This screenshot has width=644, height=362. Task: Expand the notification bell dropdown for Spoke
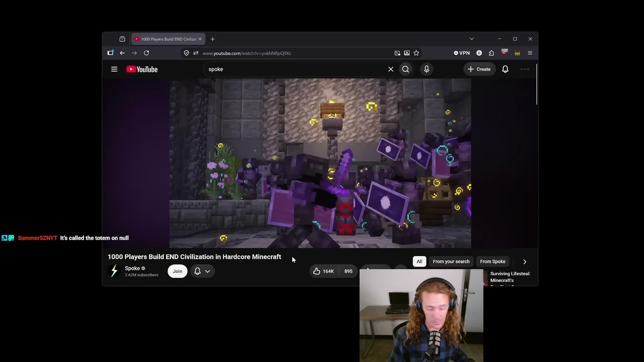(x=202, y=271)
